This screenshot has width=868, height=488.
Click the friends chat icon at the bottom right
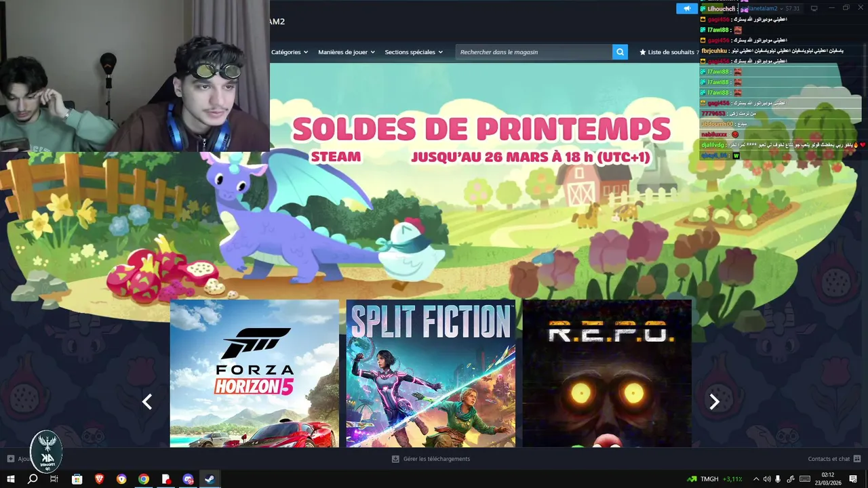[x=857, y=459]
